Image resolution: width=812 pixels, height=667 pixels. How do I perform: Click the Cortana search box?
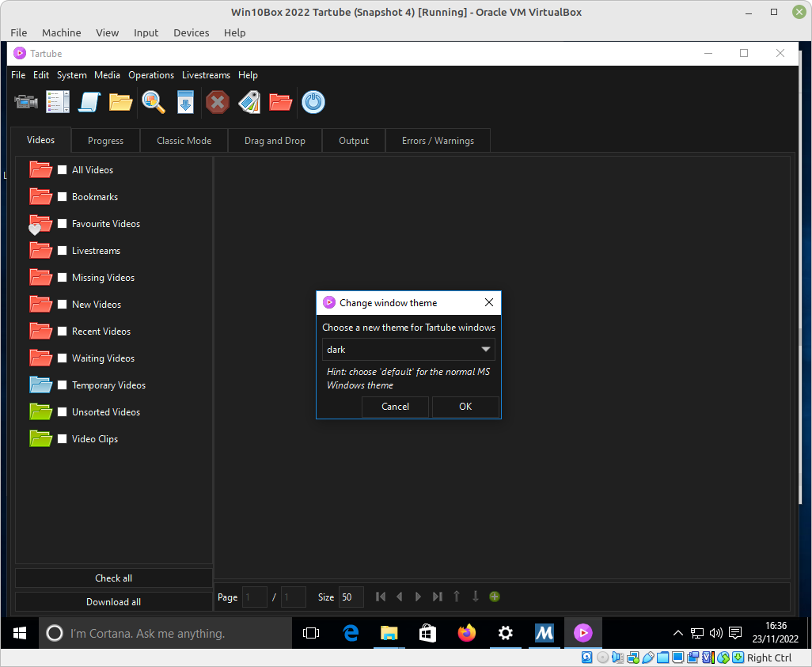click(x=165, y=633)
